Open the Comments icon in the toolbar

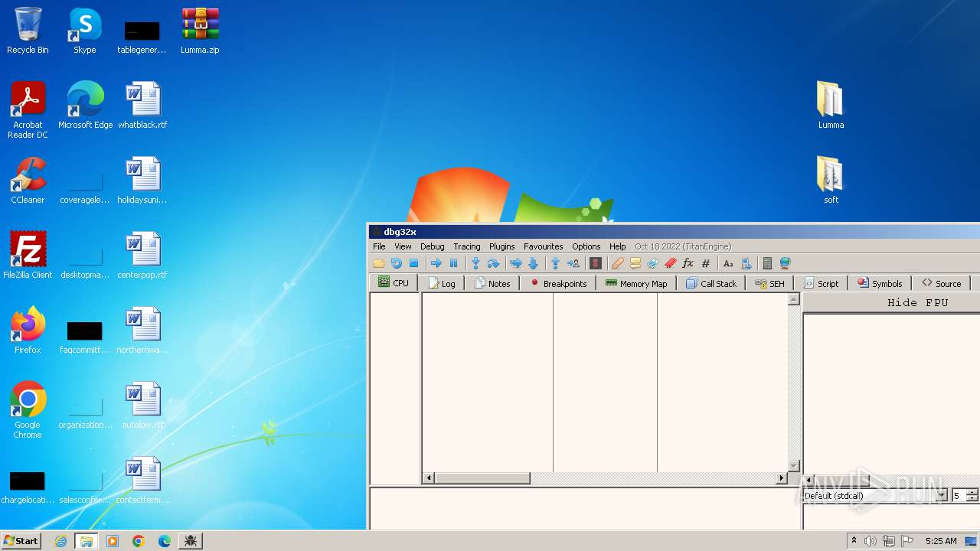pos(635,263)
